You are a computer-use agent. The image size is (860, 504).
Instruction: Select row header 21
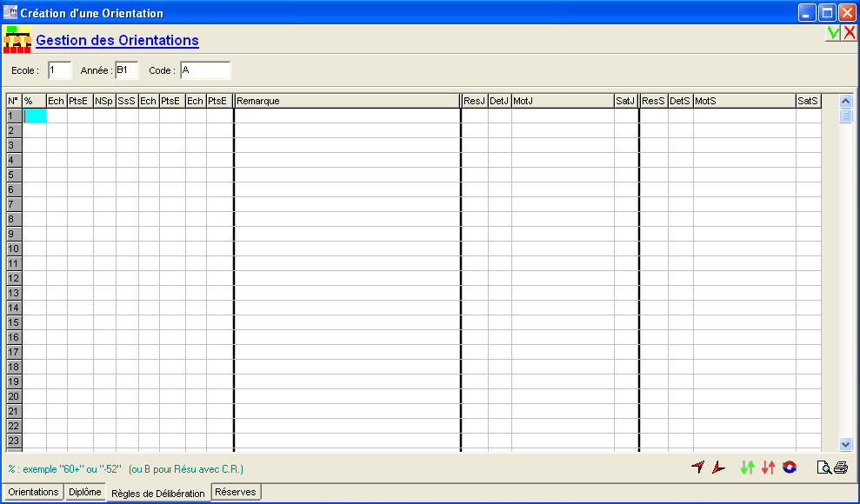tap(14, 411)
